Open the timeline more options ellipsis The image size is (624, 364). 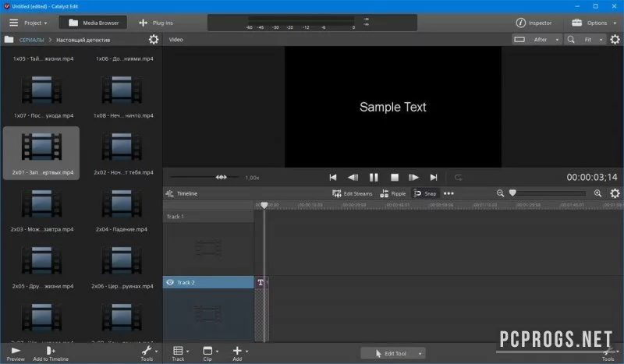[x=448, y=194]
